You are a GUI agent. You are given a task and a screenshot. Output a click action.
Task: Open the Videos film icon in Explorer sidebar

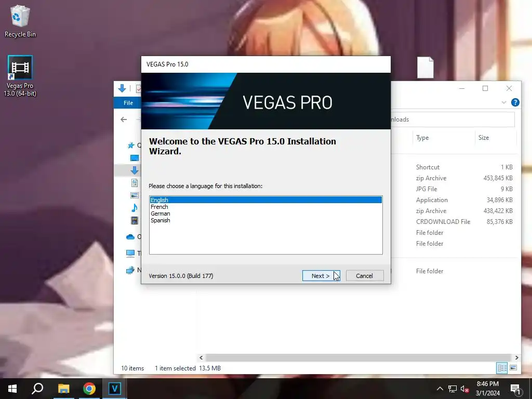[135, 220]
